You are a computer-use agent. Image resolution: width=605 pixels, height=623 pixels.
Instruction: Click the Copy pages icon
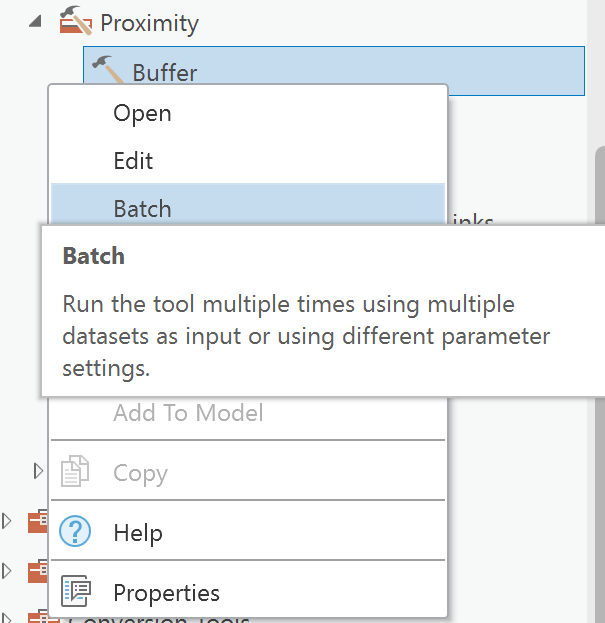(x=76, y=472)
